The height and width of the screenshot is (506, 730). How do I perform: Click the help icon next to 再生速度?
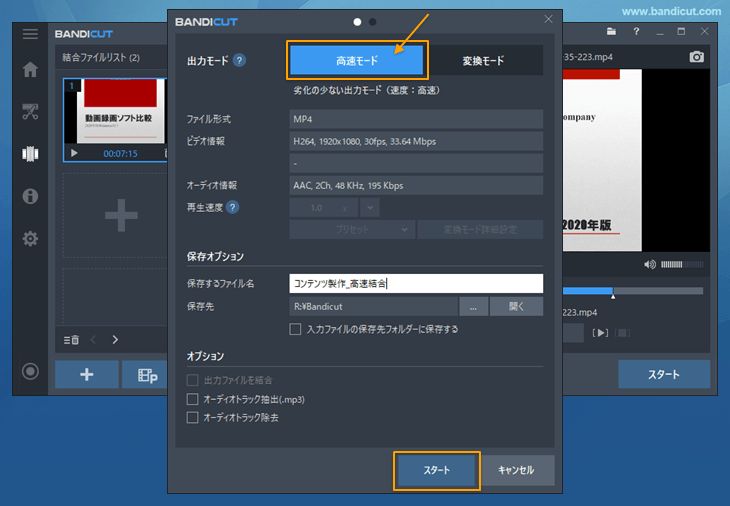tap(232, 207)
